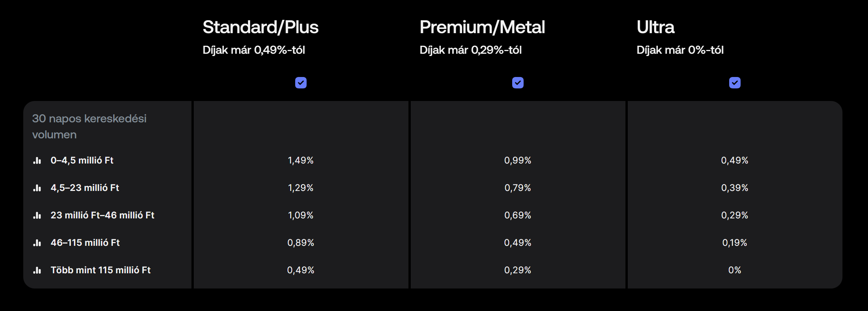Click the 30 napos kereskedési volumen label
868x311 pixels.
point(89,127)
